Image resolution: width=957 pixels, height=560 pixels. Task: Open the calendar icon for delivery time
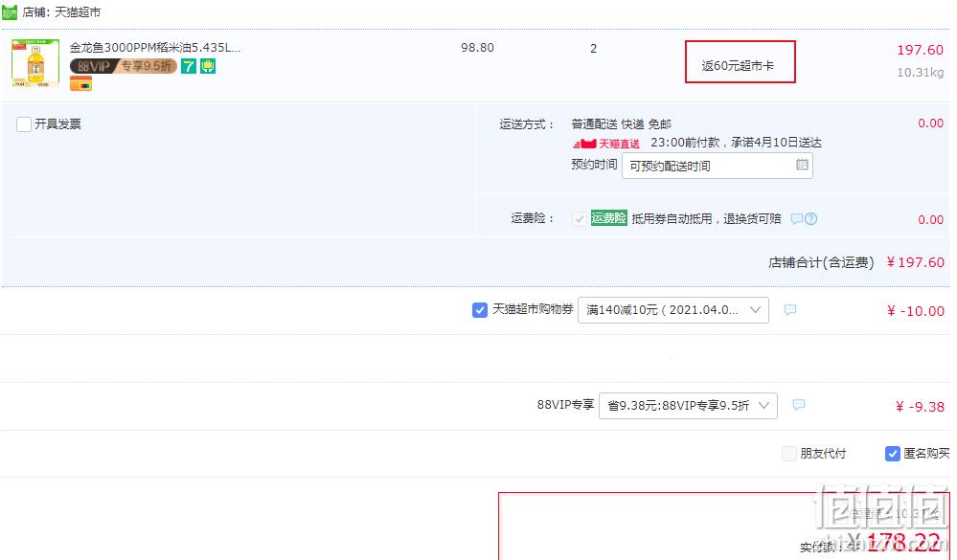pyautogui.click(x=802, y=165)
